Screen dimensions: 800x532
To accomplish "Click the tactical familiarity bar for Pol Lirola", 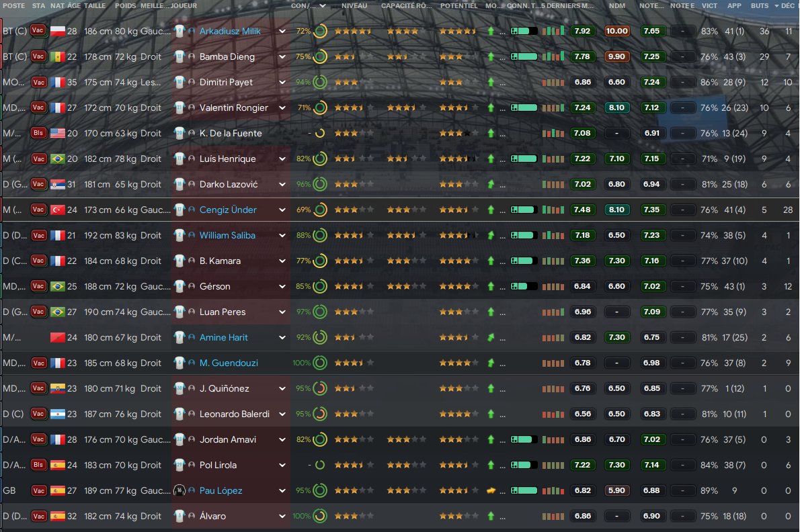I will pyautogui.click(x=524, y=465).
